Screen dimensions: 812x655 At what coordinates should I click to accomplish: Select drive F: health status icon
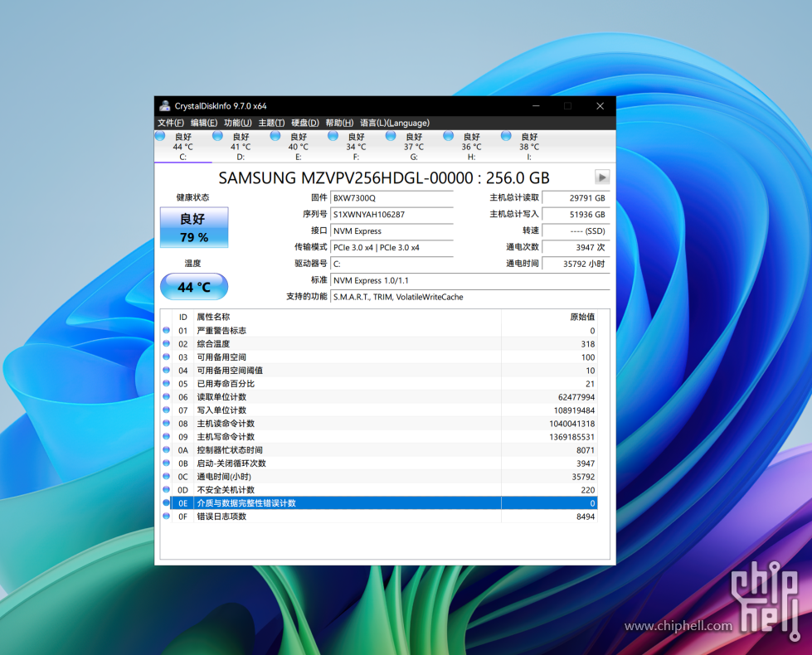[x=333, y=136]
